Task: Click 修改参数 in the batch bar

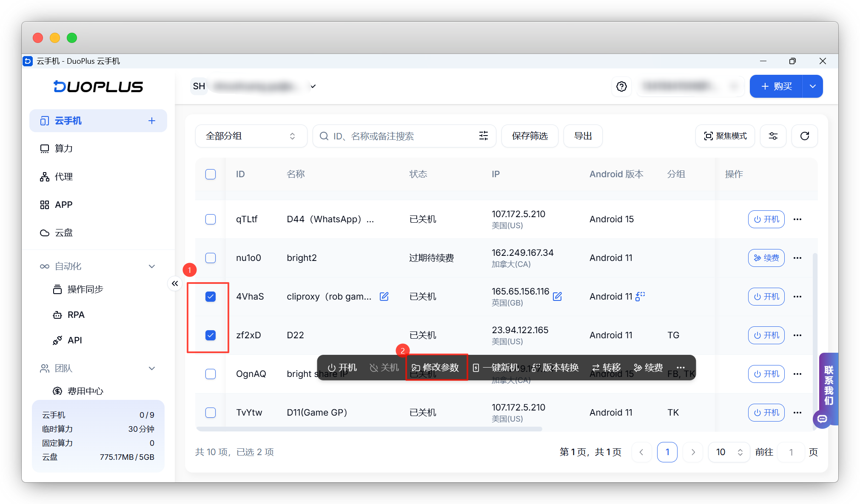Action: click(x=436, y=368)
